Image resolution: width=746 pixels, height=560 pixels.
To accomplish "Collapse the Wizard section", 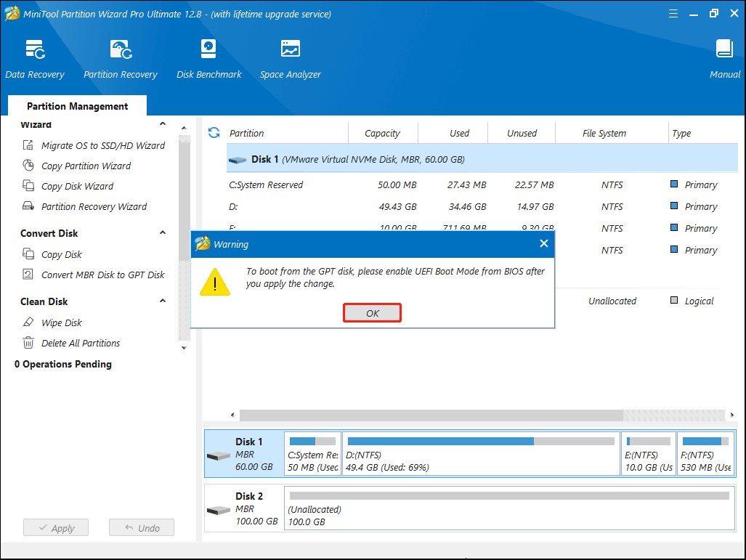I will point(163,124).
